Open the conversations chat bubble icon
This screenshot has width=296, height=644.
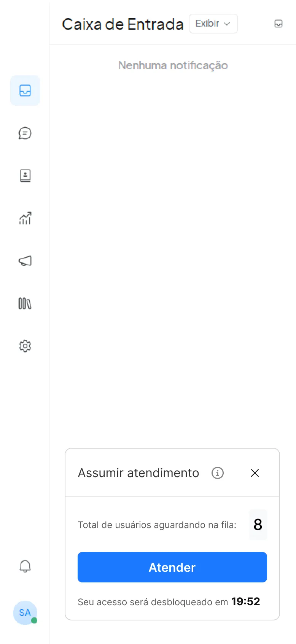click(x=25, y=133)
